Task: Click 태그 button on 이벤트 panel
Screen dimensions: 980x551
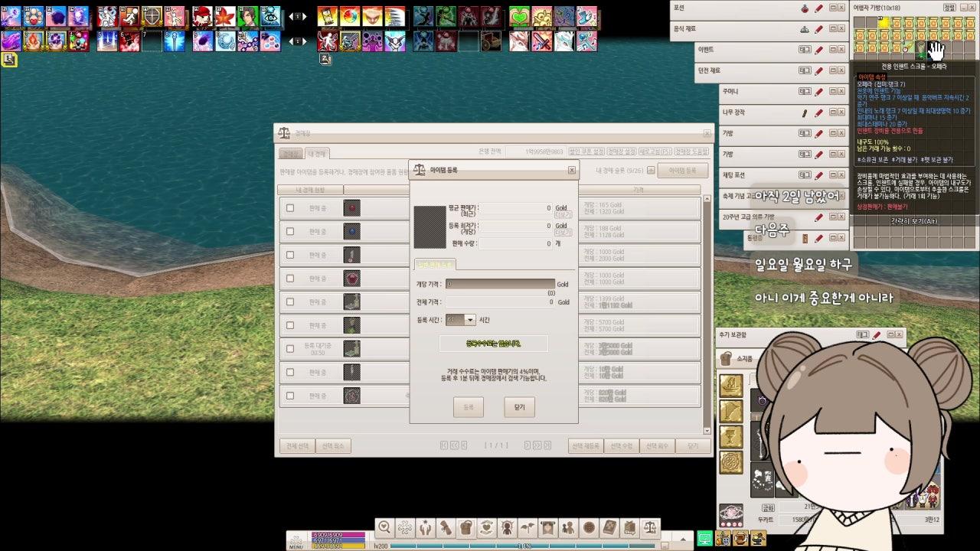Action: click(805, 50)
